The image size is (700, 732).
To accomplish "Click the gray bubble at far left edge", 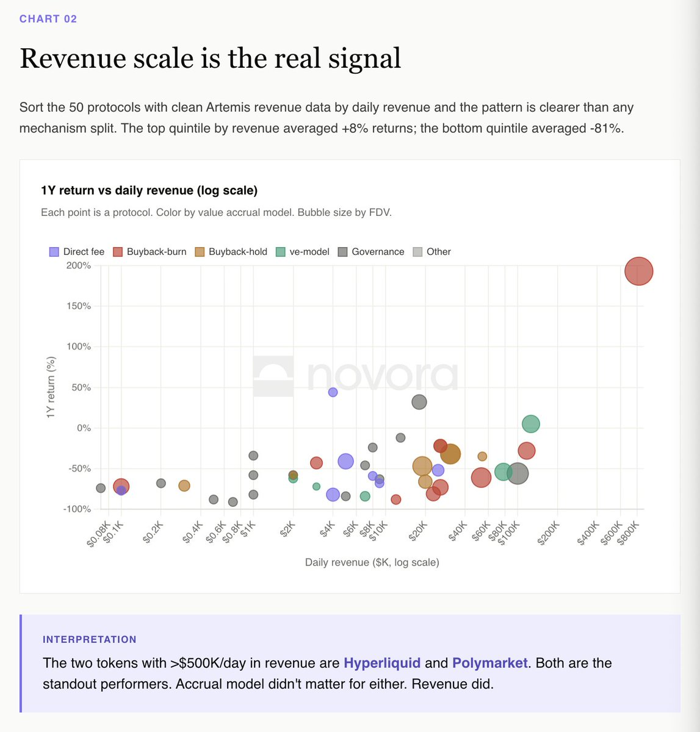I will point(101,488).
